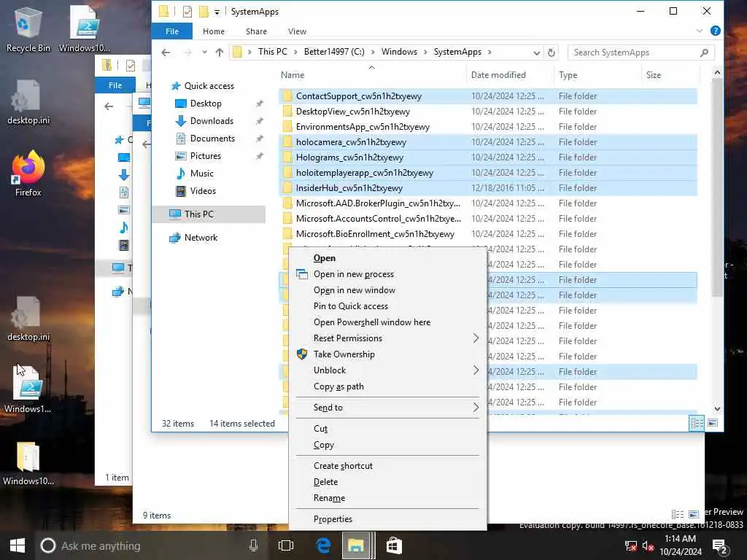The image size is (747, 560).
Task: Sort by Date modified column header
Action: click(x=510, y=75)
